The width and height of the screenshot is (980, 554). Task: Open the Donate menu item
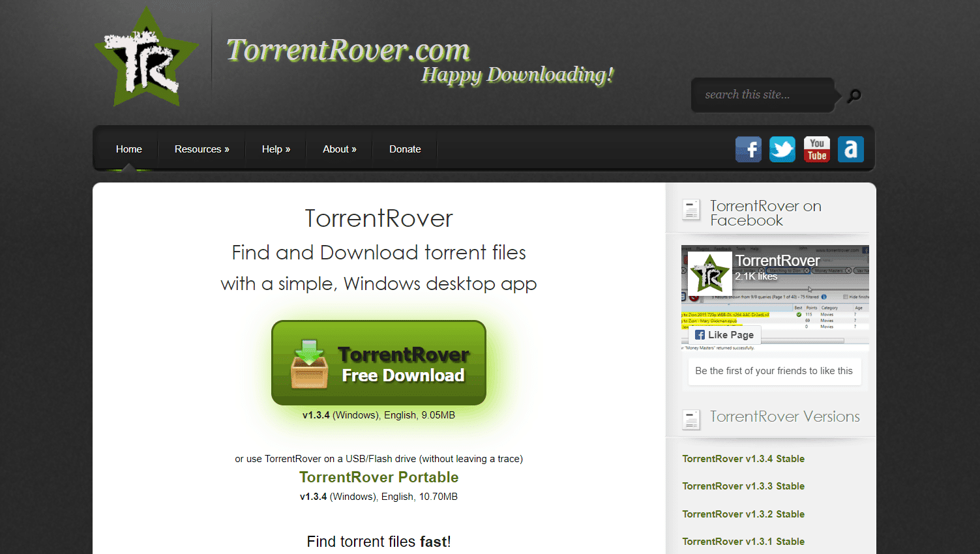(x=405, y=149)
